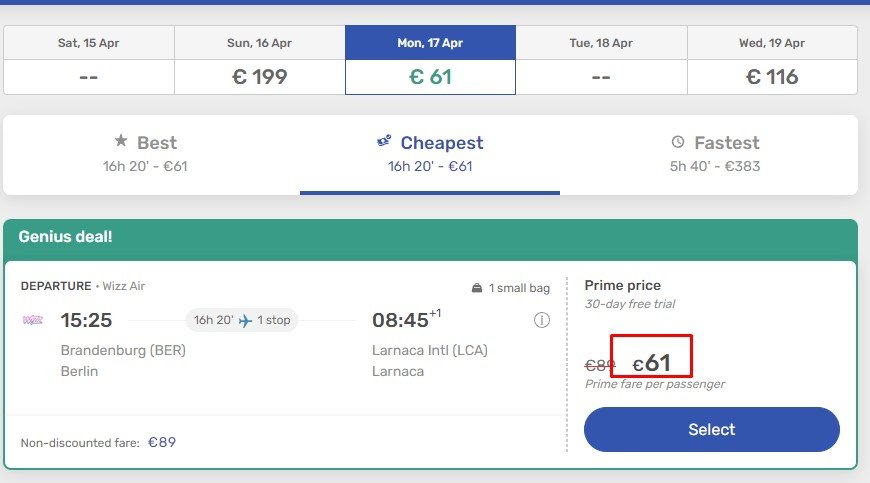Screen dimensions: 870x483
Task: Click the Wizz Air airline logo
Action: tap(32, 320)
